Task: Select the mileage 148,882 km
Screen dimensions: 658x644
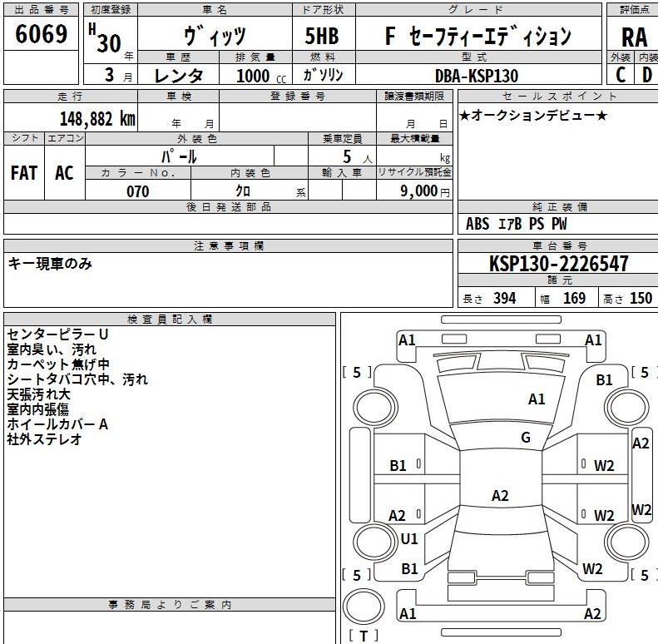Action: [x=98, y=118]
